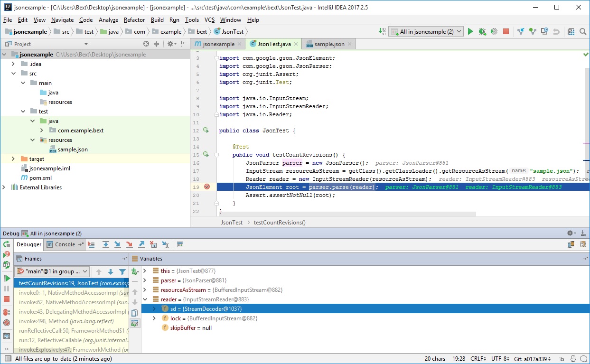Toggle the breakpoint on line 19
The height and width of the screenshot is (364, 590).
[x=206, y=187]
